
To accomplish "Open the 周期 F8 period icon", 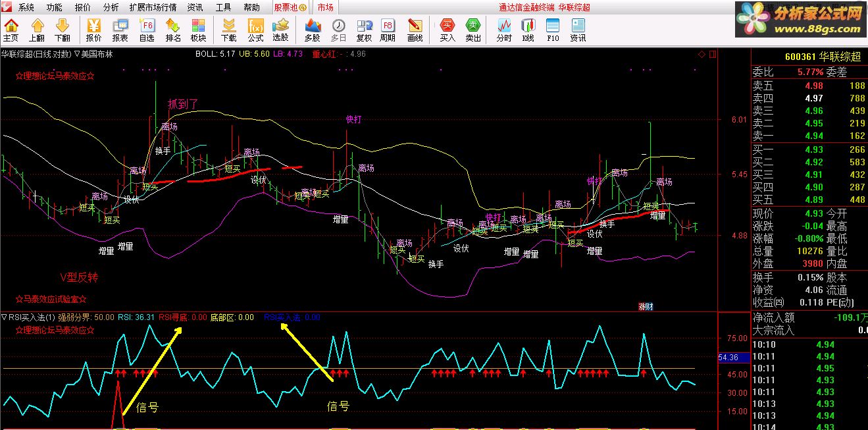I will pos(388,30).
